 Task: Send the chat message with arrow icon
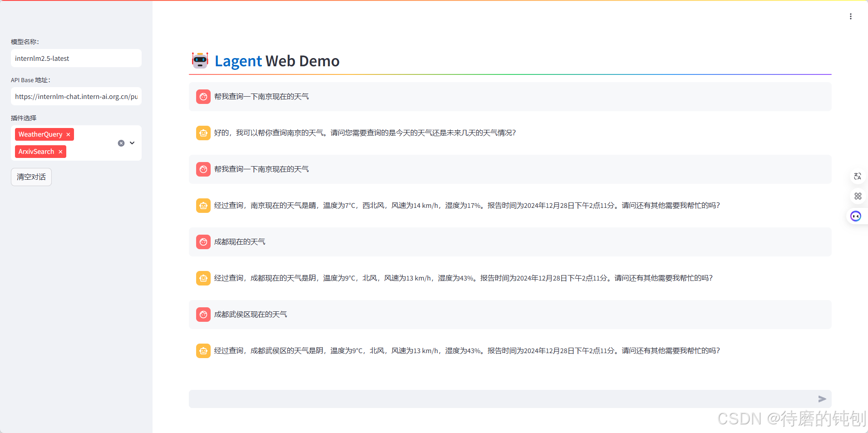coord(822,399)
